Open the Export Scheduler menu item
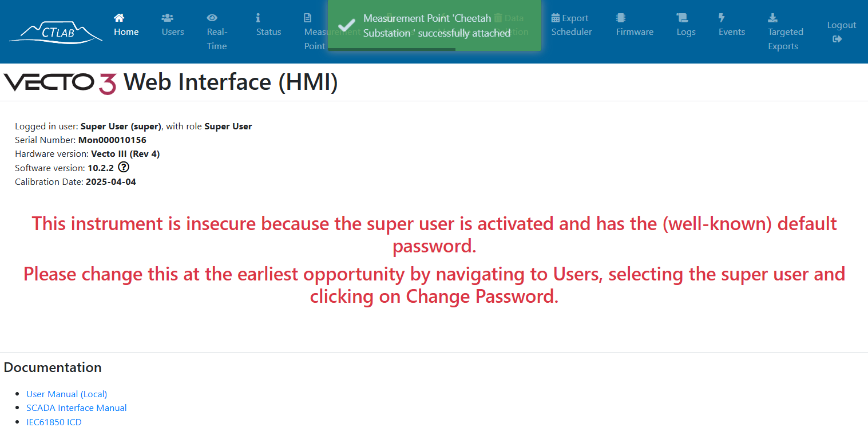Screen dimensions: 868x439 572,25
